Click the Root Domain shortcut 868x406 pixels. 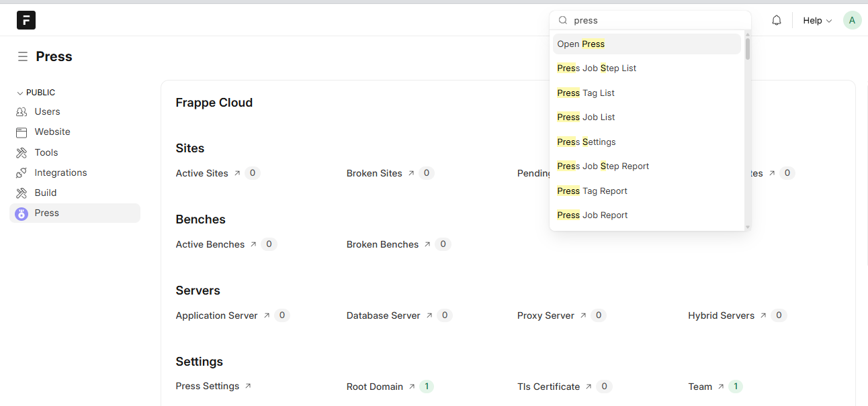point(375,387)
